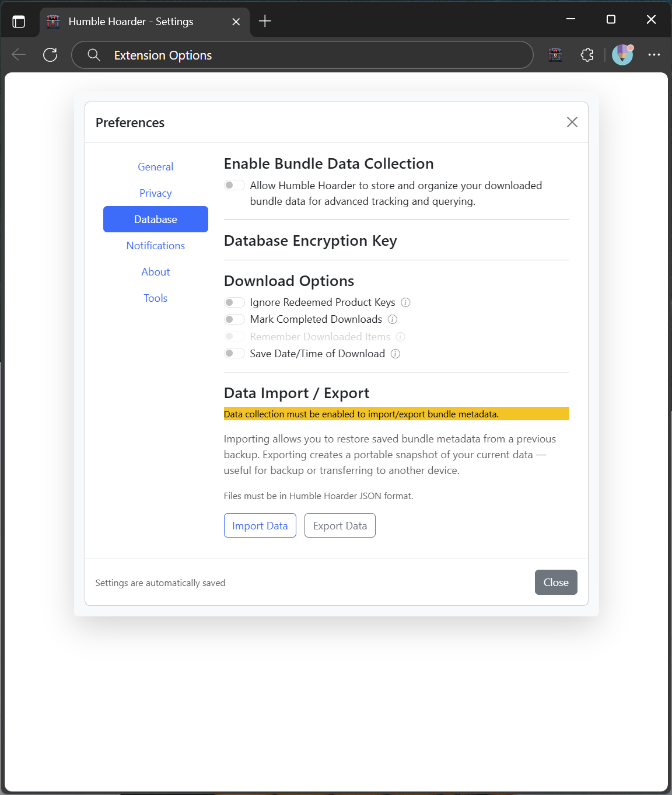The image size is (672, 795).
Task: Click the gray Close button
Action: [x=556, y=582]
